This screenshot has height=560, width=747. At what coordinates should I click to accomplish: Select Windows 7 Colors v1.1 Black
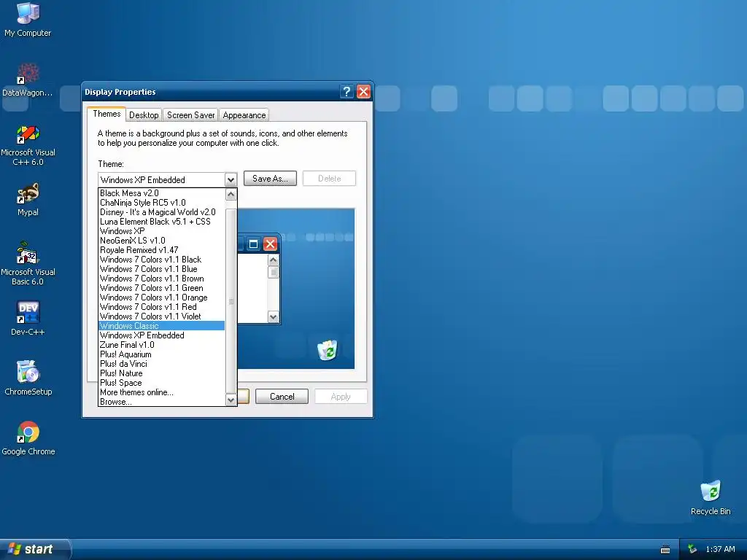(x=161, y=260)
